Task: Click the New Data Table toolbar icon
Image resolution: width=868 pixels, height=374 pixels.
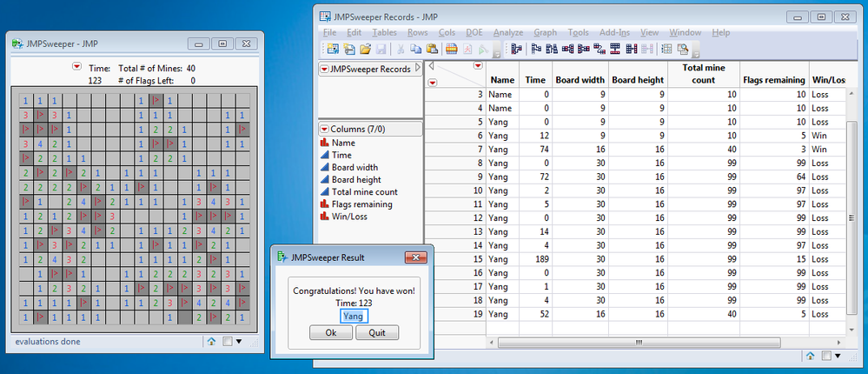Action: pos(333,49)
